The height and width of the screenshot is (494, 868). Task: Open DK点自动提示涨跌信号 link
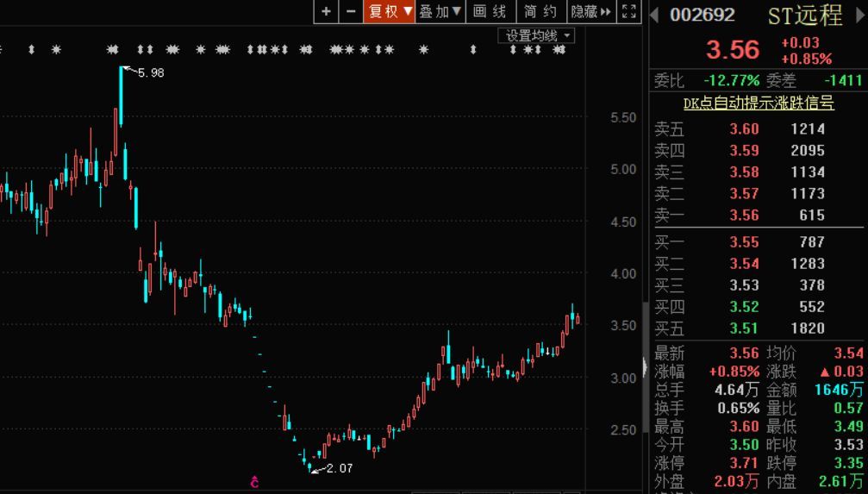tap(759, 103)
